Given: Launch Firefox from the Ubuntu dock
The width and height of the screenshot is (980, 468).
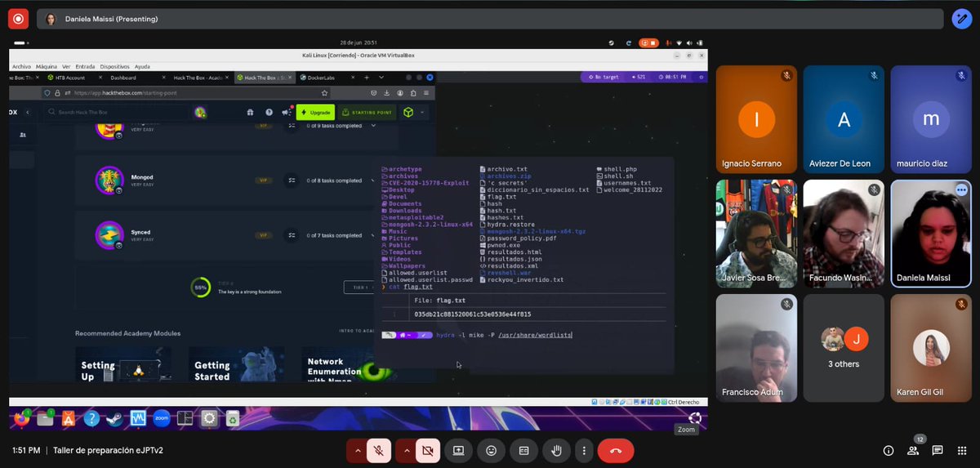Looking at the screenshot, I should point(20,418).
